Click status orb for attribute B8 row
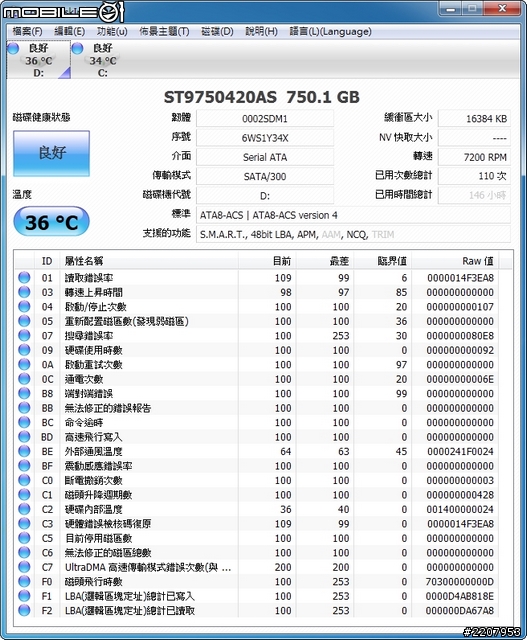Viewport: 527px width, 640px height. 24,393
